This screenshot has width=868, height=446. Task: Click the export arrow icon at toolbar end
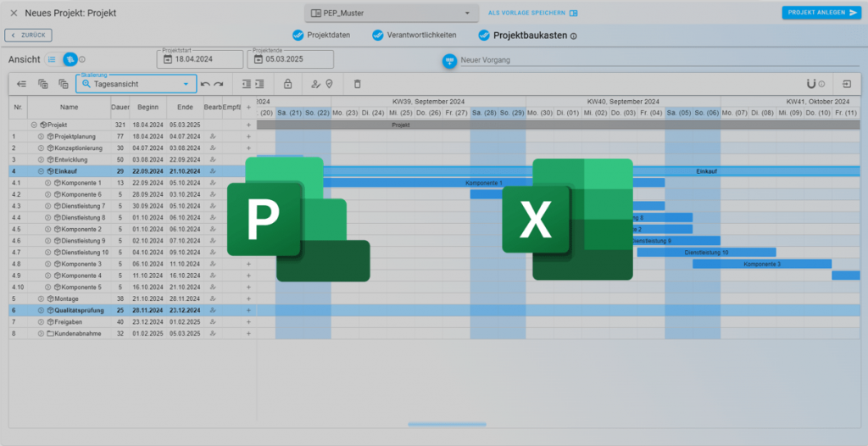click(847, 84)
